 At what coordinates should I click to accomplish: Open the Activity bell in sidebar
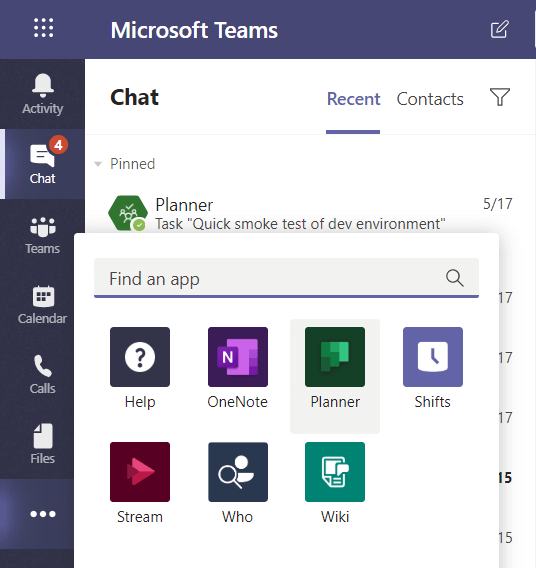click(x=42, y=94)
